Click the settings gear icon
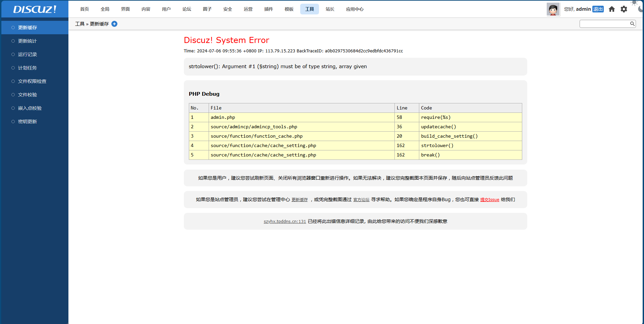The height and width of the screenshot is (324, 644). pos(624,9)
